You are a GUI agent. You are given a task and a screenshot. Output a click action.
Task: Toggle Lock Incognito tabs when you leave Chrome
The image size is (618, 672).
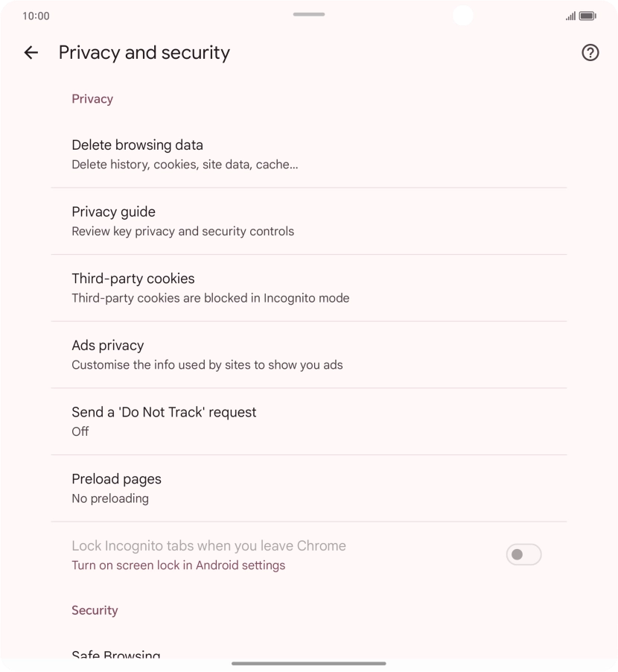tap(523, 554)
